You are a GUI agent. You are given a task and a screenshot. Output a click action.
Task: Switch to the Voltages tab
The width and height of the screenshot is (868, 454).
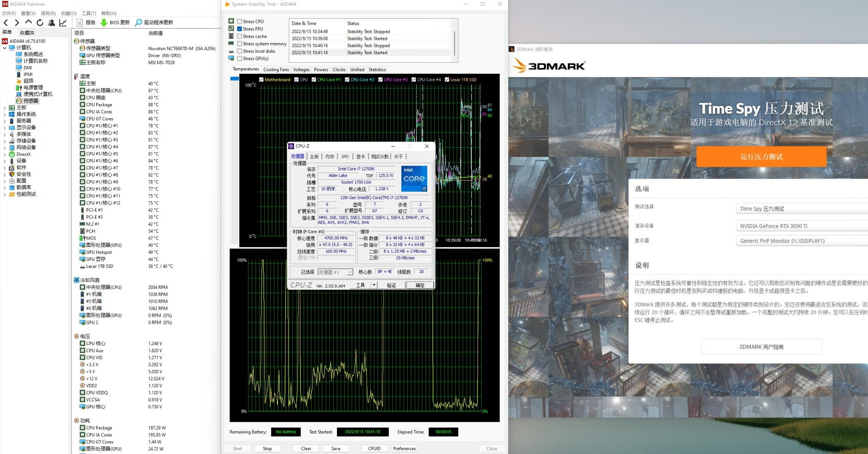click(x=301, y=70)
